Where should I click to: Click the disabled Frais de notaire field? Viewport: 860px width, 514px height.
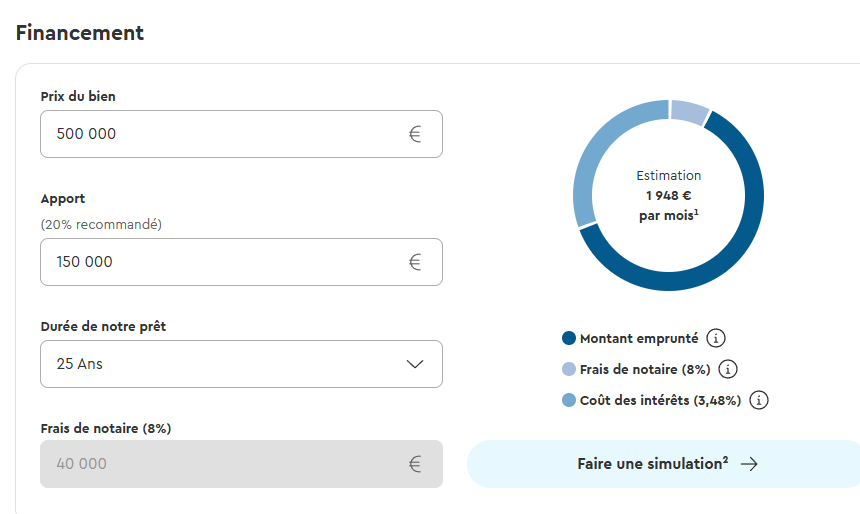220,464
